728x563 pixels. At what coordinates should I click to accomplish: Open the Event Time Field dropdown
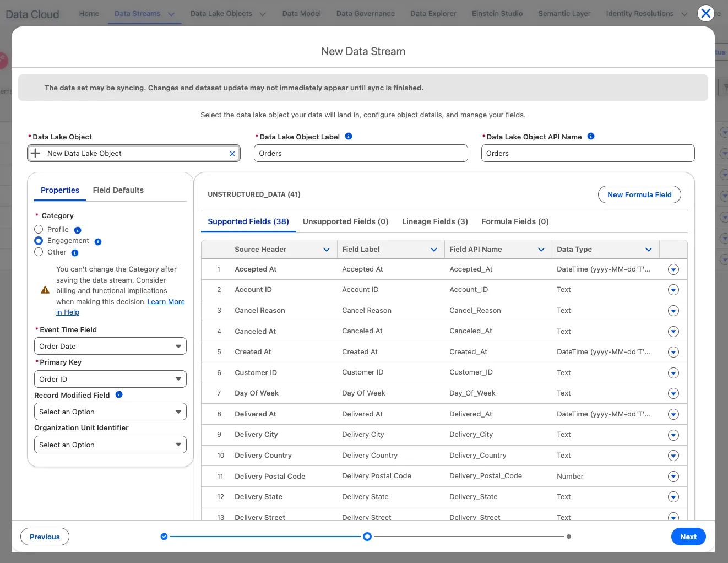tap(110, 346)
